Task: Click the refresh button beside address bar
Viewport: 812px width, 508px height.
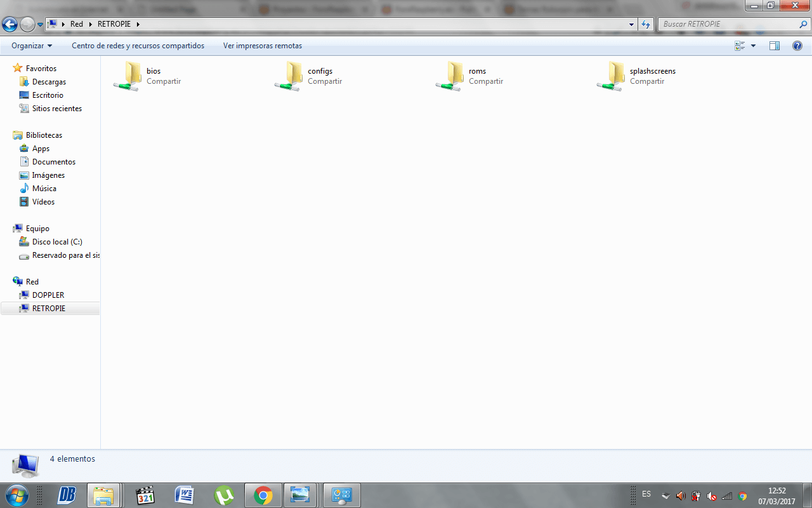Action: [646, 24]
